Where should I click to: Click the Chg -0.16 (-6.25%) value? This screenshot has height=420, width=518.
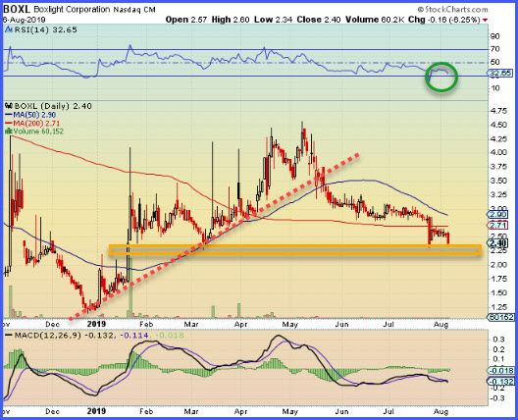(444, 20)
